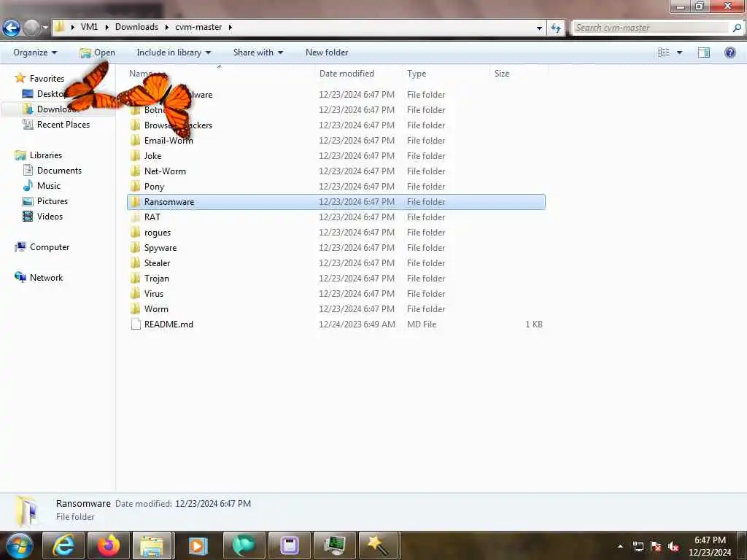Click the taskbar clock showing 6:47 PM
747x560 pixels.
pos(710,546)
